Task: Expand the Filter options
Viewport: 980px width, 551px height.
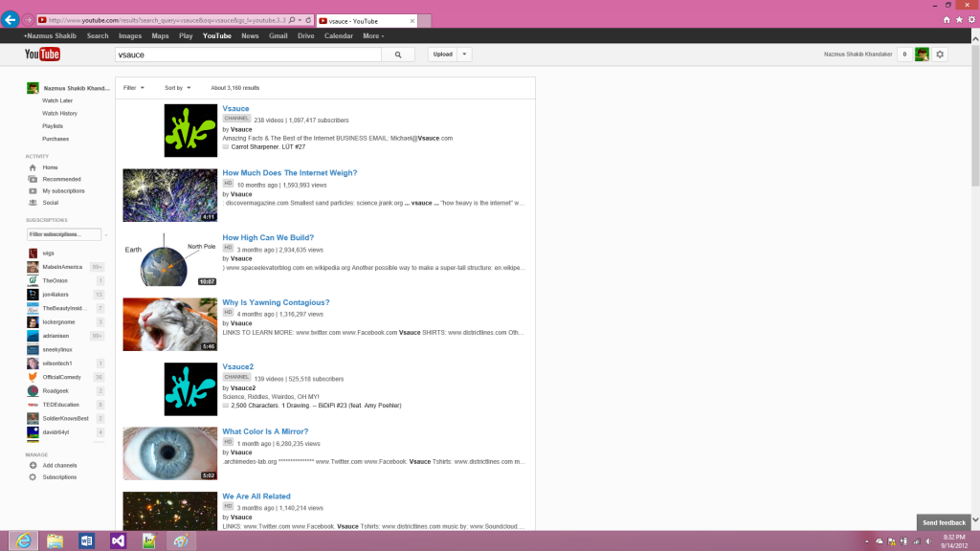Action: [131, 87]
